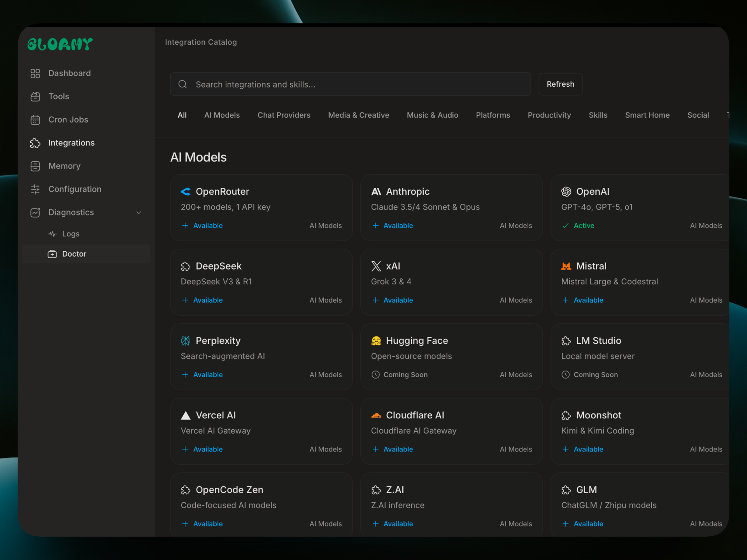
Task: Click the Configuration sliders icon
Action: pos(35,189)
